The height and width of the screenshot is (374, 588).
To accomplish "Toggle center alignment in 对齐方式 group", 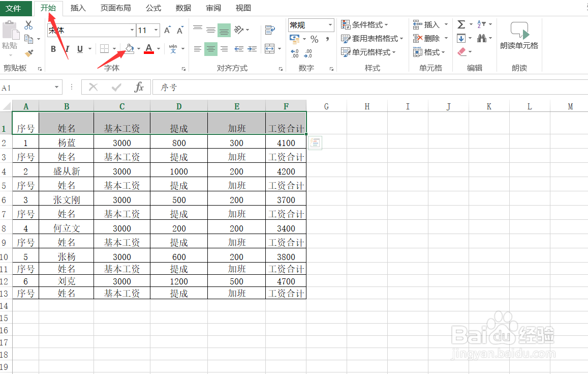I will click(210, 49).
